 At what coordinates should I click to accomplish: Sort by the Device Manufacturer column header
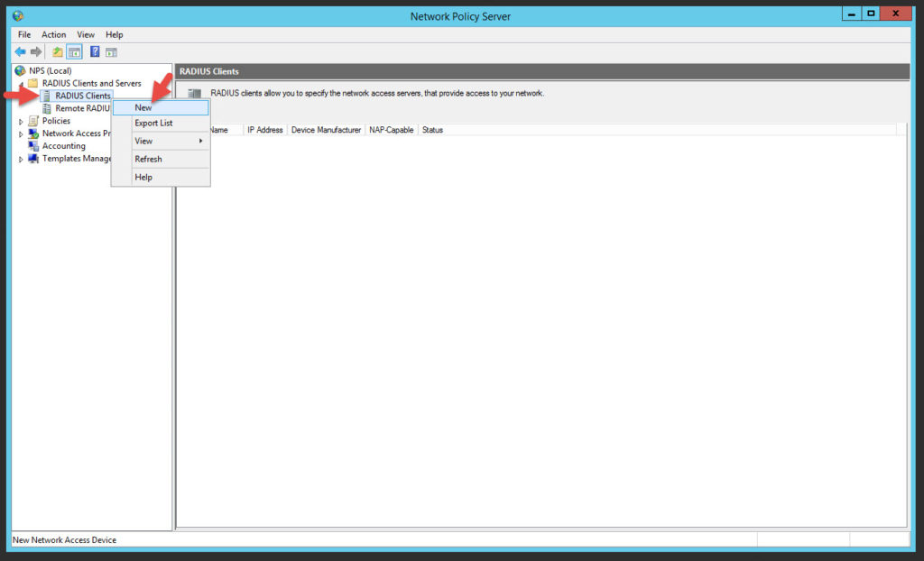pos(326,130)
